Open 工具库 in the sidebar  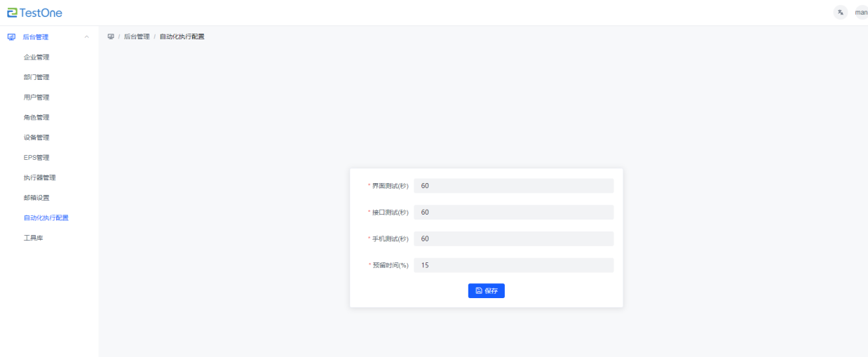click(33, 238)
